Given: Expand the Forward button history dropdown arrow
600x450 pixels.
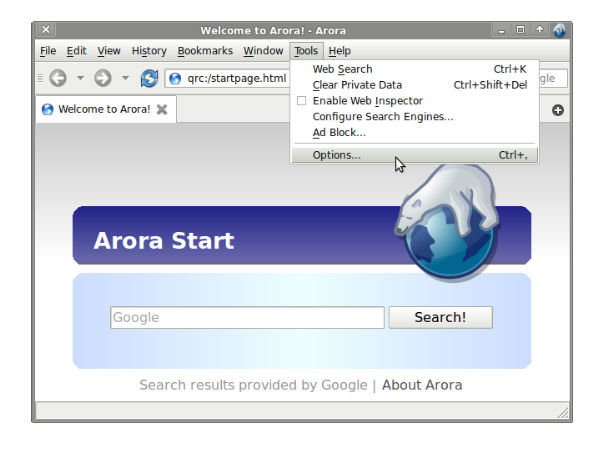Looking at the screenshot, I should (x=125, y=78).
